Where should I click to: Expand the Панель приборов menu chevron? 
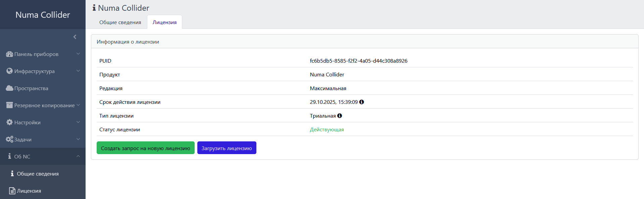78,54
